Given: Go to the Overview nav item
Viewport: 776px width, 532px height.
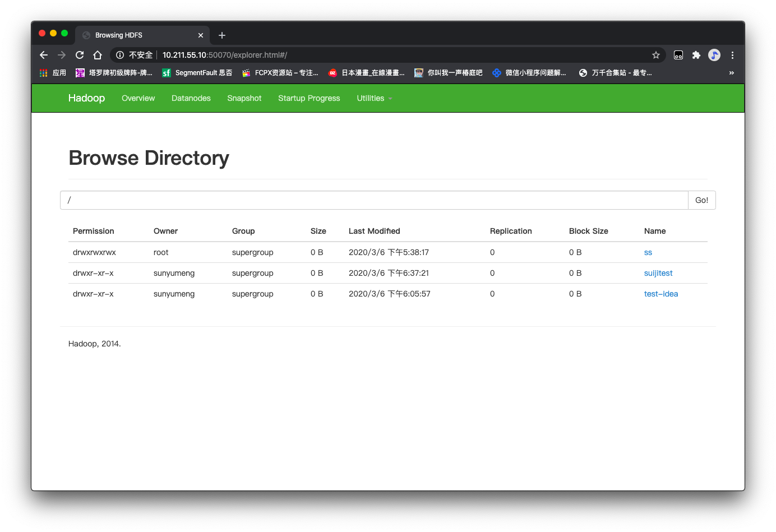Looking at the screenshot, I should pos(138,98).
